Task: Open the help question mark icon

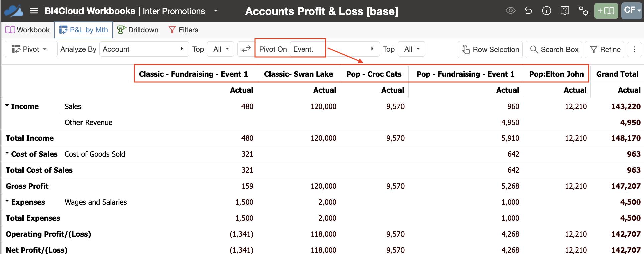Action: (565, 11)
